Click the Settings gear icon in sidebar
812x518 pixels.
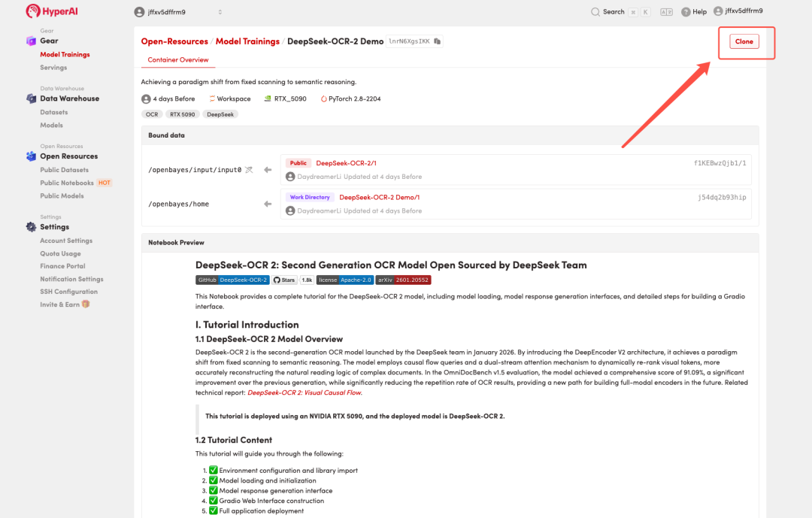point(31,227)
